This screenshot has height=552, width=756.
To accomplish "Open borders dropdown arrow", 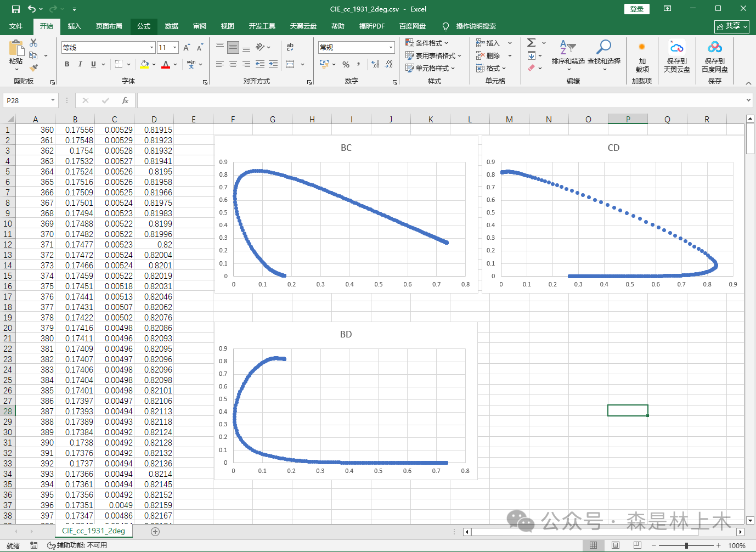I will (129, 64).
